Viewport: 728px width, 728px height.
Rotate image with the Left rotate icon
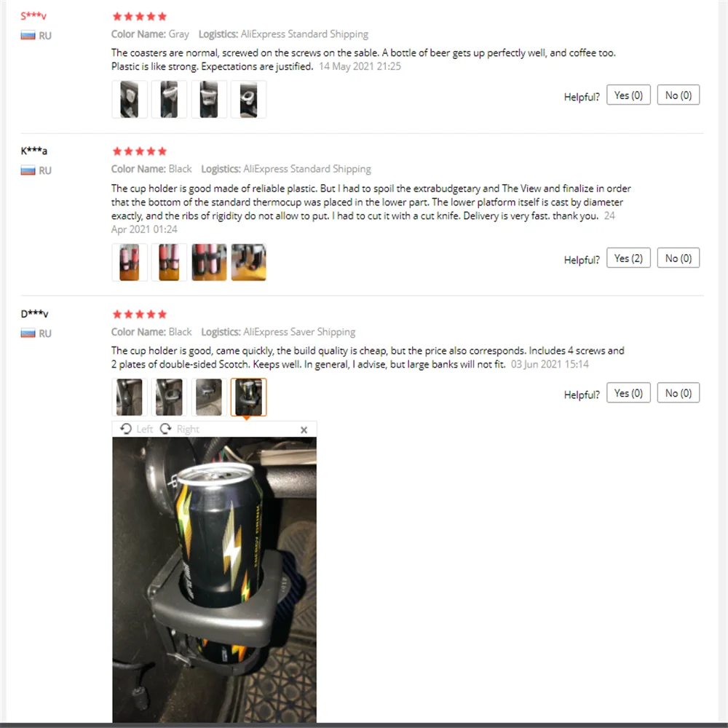click(126, 429)
